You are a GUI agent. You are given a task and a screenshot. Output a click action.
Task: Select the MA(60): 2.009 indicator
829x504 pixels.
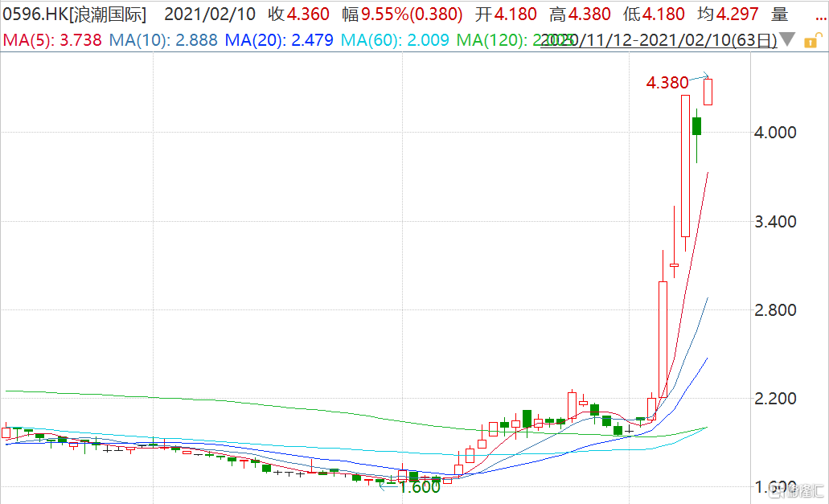point(395,40)
